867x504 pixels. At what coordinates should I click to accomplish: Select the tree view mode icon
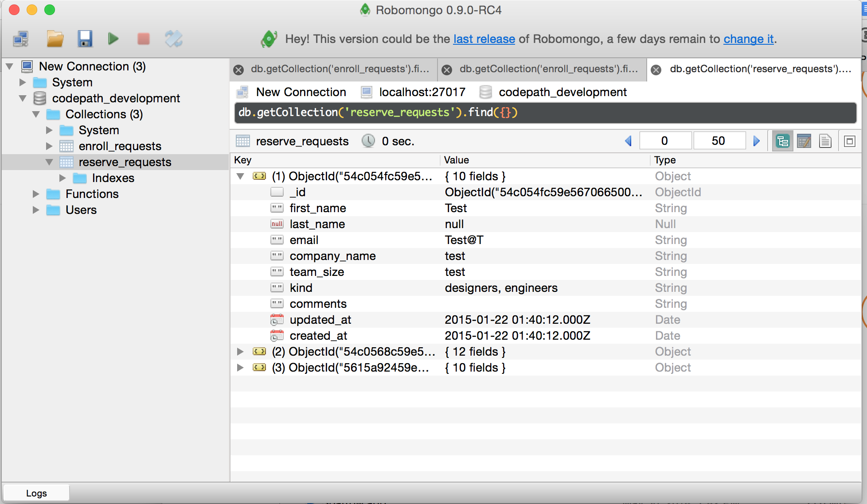[x=783, y=141]
